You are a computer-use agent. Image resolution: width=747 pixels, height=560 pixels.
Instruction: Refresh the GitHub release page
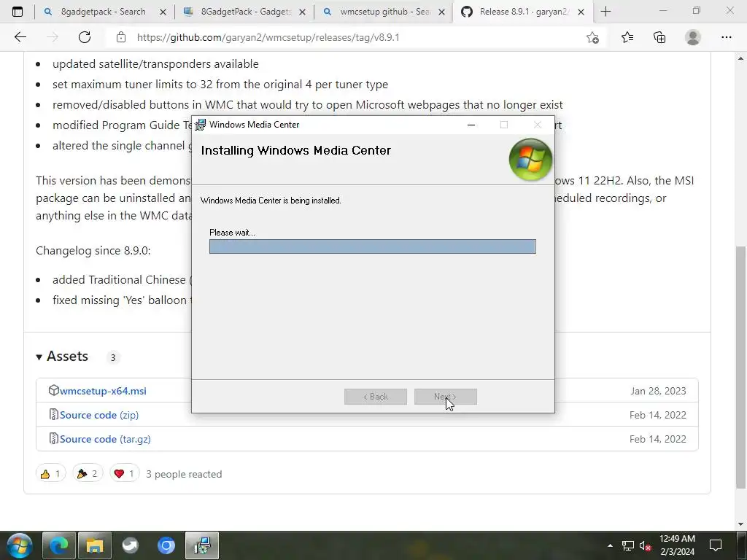click(85, 37)
